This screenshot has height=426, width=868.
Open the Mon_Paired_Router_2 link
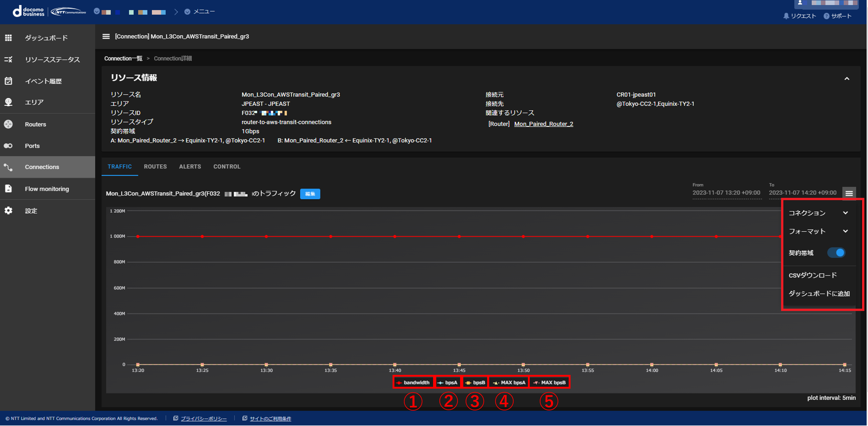[x=544, y=124]
